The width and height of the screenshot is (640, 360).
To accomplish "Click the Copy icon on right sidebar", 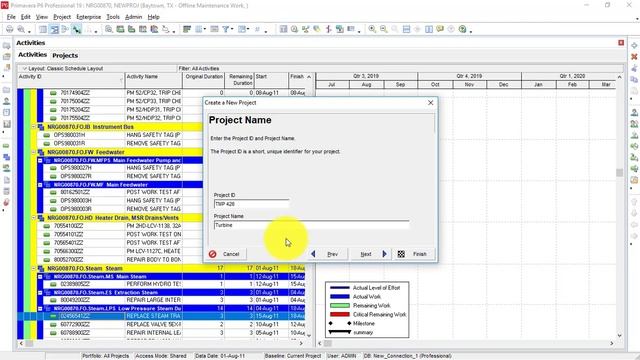I will [634, 80].
